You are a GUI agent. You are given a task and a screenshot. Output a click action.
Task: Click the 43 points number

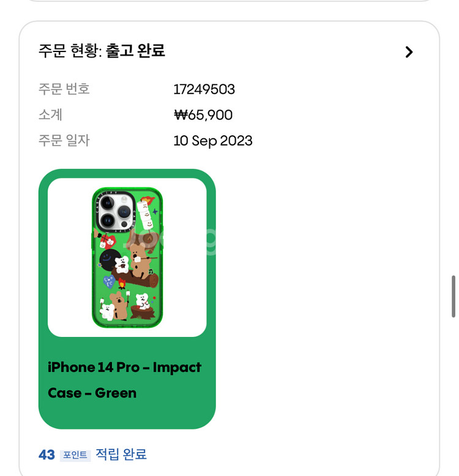pyautogui.click(x=47, y=455)
